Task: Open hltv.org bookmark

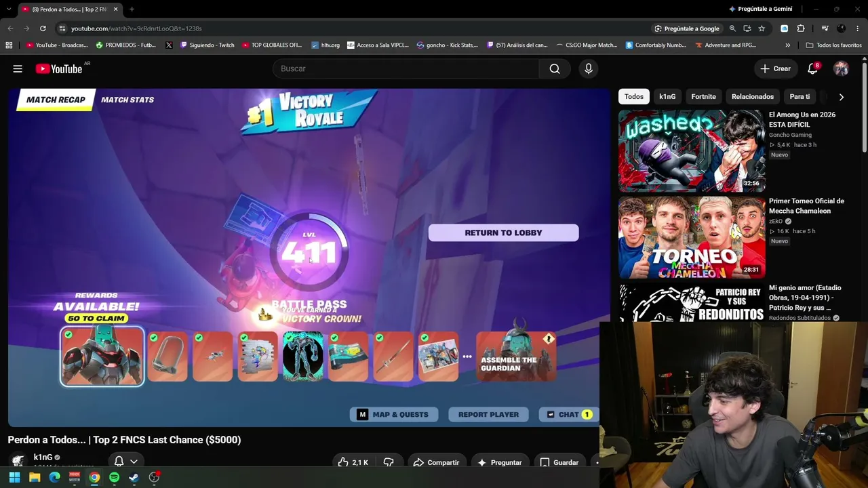Action: (325, 45)
